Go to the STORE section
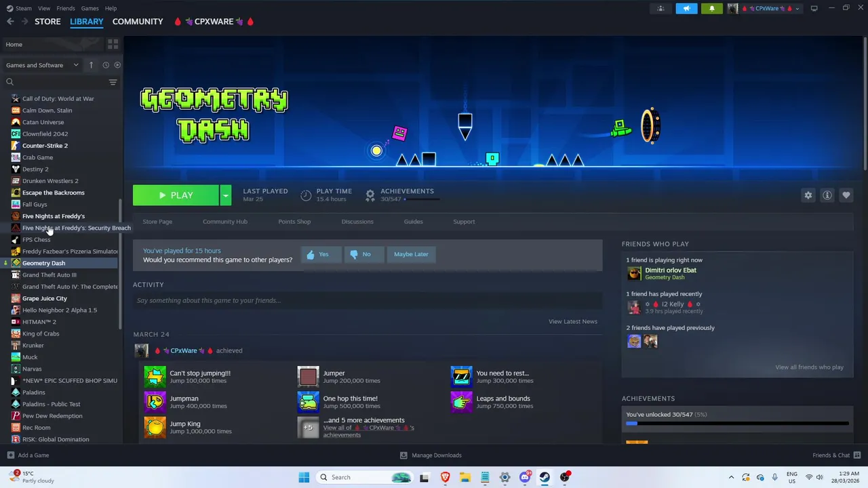This screenshot has width=868, height=488. pos(47,22)
